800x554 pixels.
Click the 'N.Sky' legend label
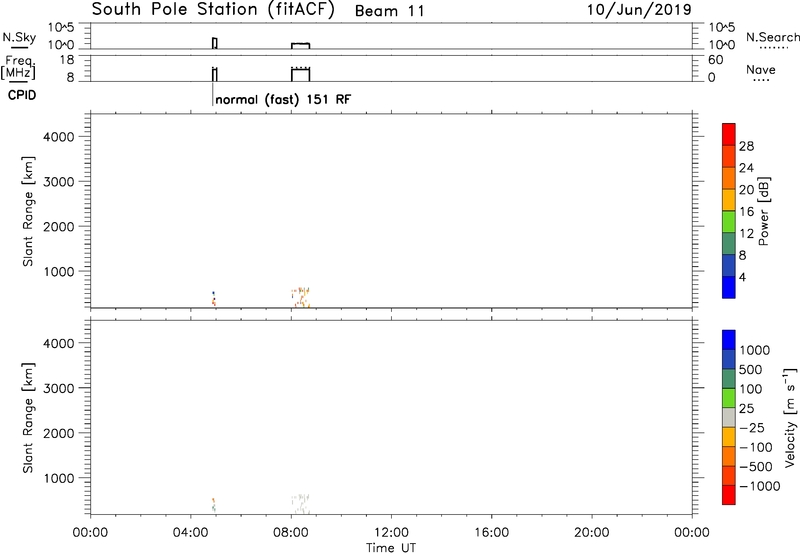point(19,37)
